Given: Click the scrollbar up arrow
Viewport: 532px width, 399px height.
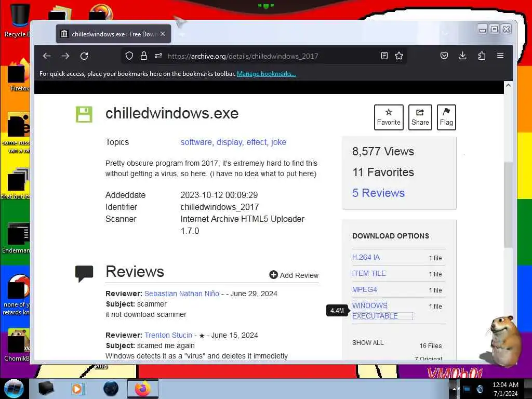Looking at the screenshot, I should point(508,85).
